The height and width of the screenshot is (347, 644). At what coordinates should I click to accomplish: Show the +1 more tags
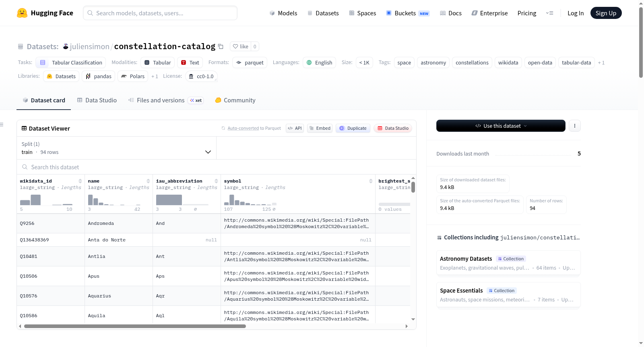601,62
